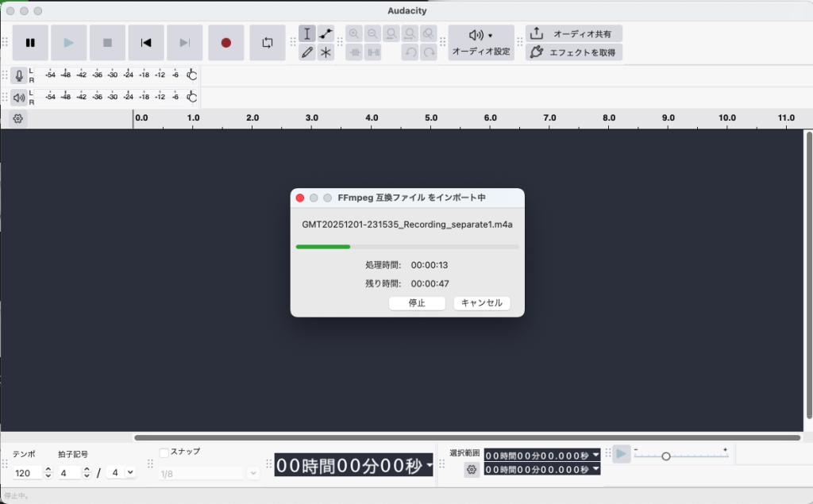Pause playback with the Pause button
Screen dimensions: 813x504
30,42
